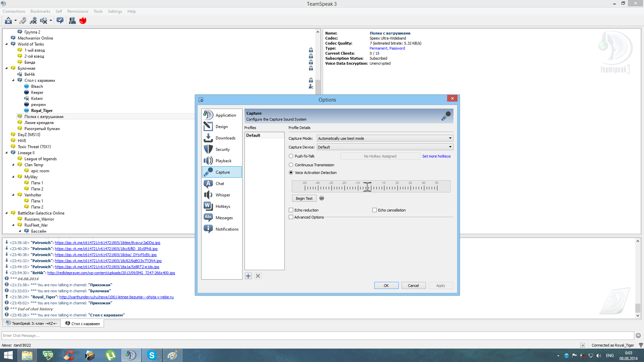The image size is (644, 362).
Task: Mute the microphone from toolbar
Action: (33, 21)
